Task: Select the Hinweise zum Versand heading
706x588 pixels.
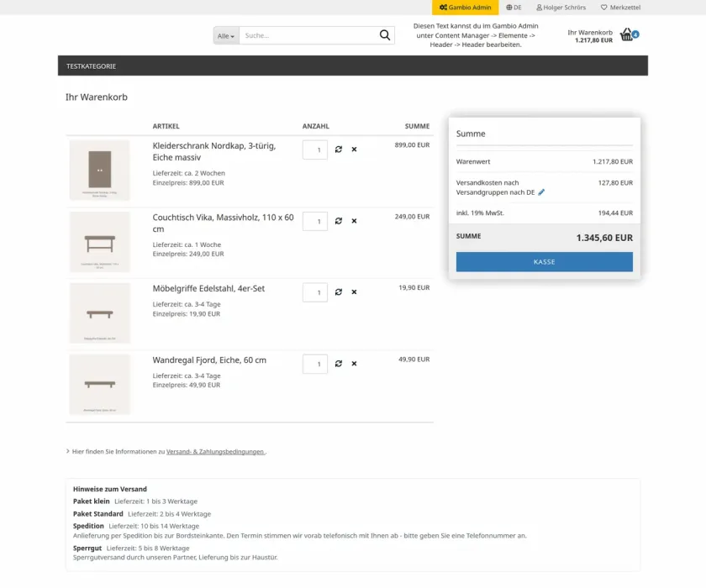Action: (x=110, y=489)
